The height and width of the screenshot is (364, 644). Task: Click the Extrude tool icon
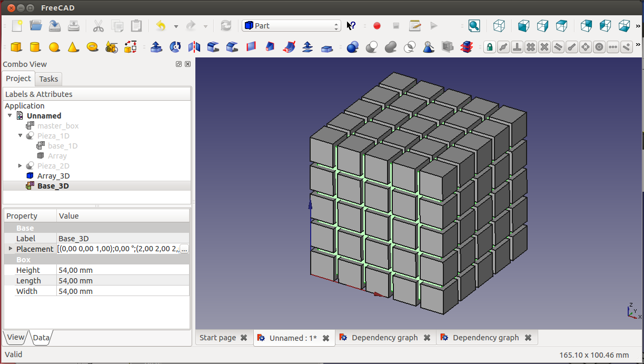coord(156,47)
